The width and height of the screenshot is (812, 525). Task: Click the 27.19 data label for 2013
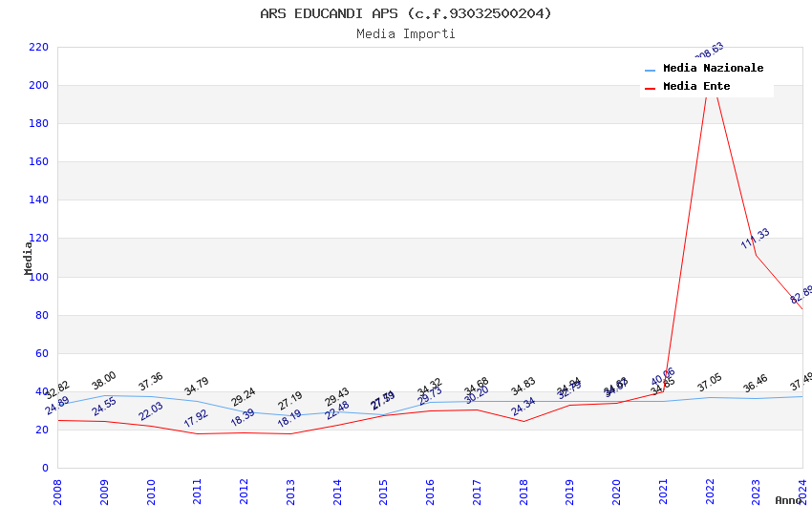[x=290, y=401]
